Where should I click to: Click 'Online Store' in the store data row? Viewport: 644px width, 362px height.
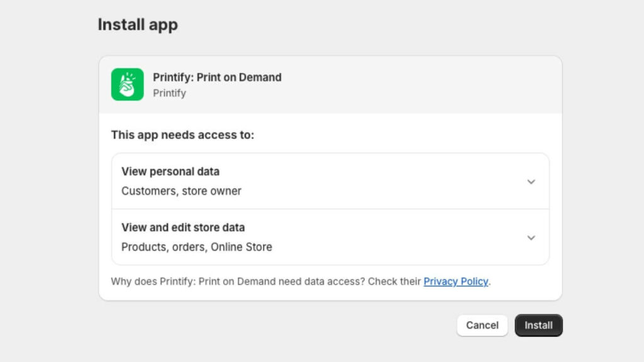(x=241, y=247)
